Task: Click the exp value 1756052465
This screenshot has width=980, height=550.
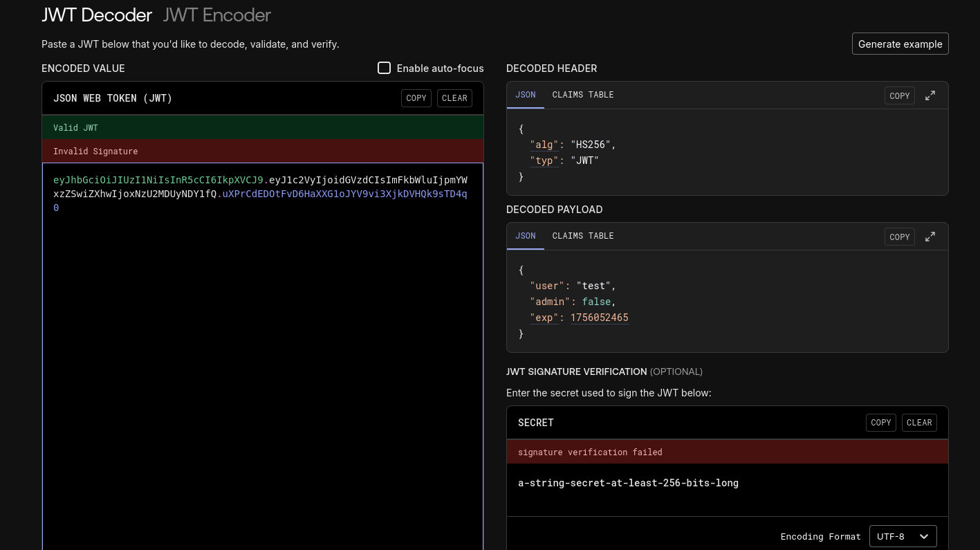Action: coord(599,318)
